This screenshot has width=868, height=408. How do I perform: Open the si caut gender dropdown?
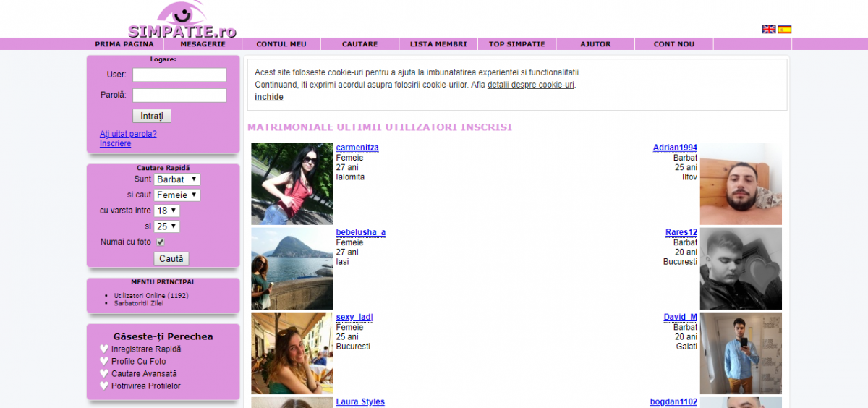[177, 195]
